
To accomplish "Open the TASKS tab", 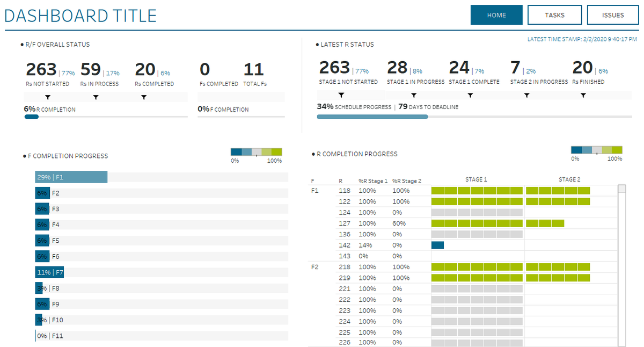I will pos(554,15).
